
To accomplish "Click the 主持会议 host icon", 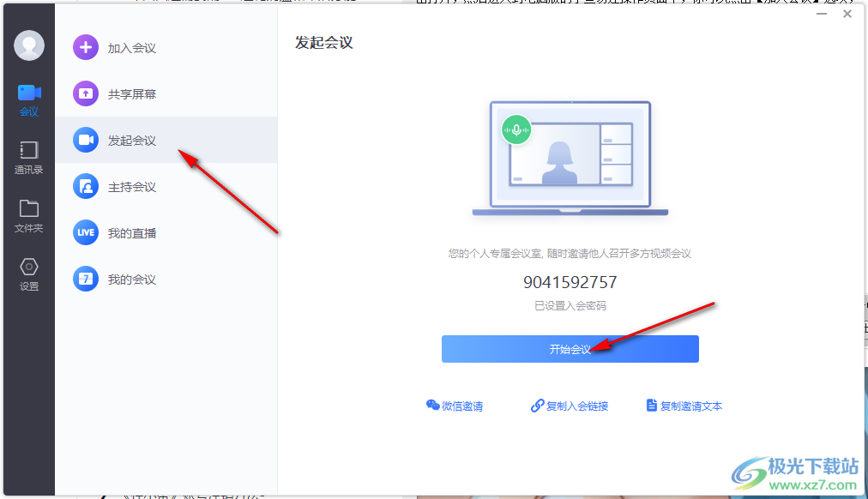I will coord(86,187).
